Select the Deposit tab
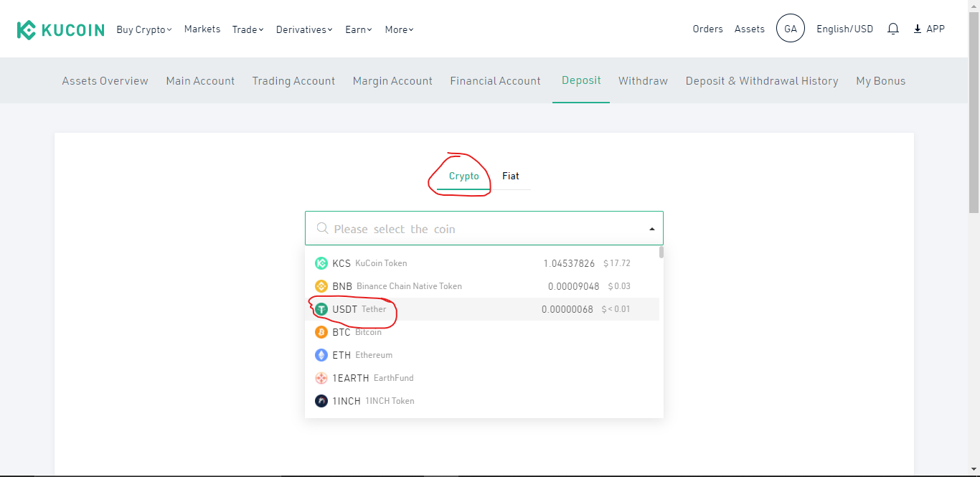The image size is (980, 477). point(581,80)
